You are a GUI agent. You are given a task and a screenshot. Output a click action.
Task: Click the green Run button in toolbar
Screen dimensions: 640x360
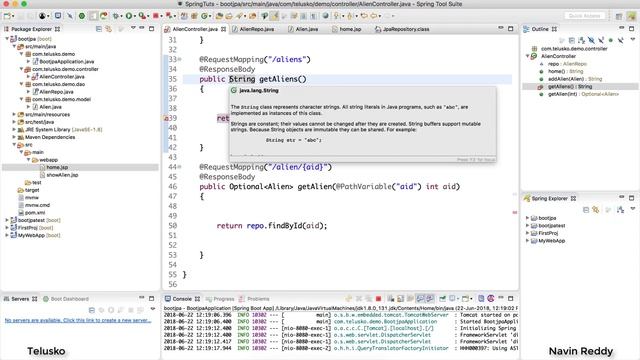click(129, 16)
